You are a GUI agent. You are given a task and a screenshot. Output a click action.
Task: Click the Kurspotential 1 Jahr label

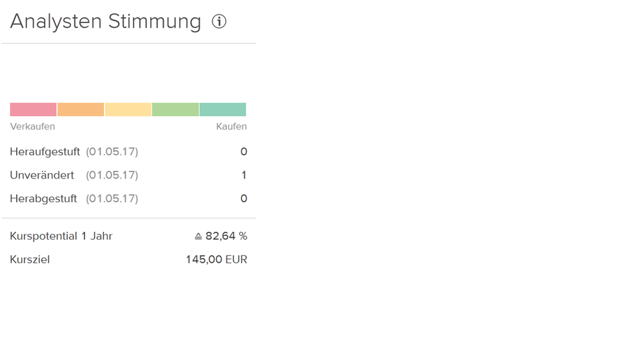coord(61,236)
